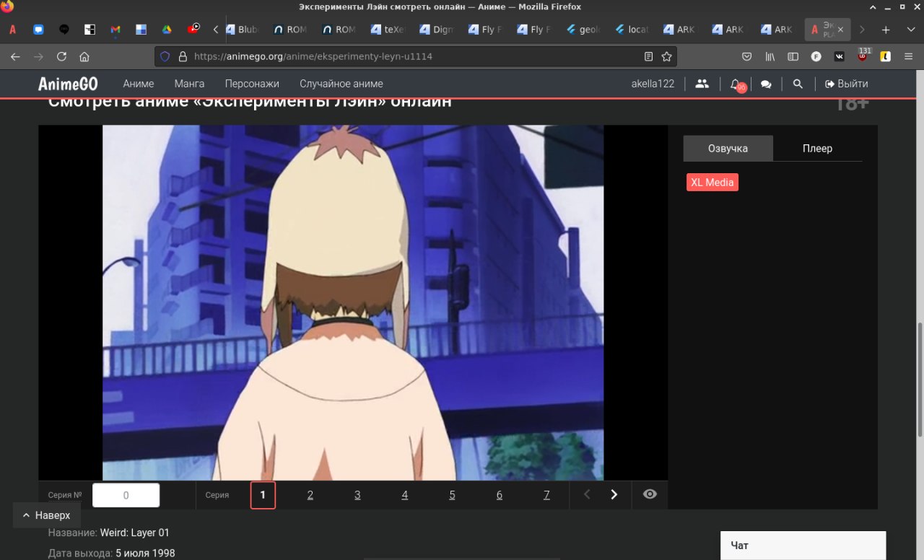The height and width of the screenshot is (560, 924).
Task: Select the Озвучка tab
Action: tap(728, 148)
